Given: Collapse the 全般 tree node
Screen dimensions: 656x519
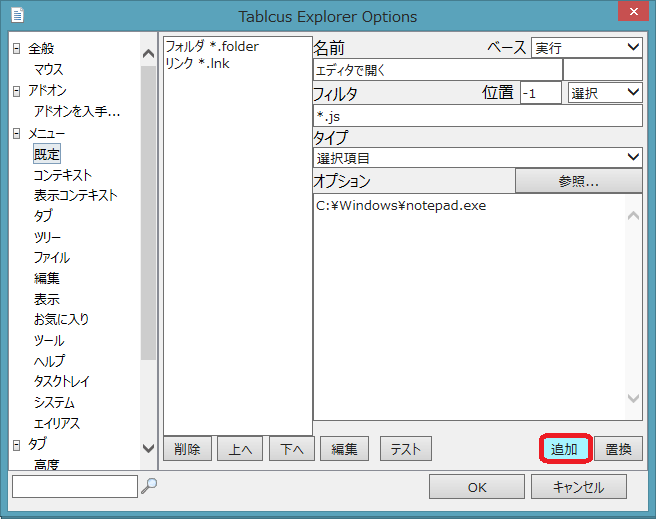Looking at the screenshot, I should coord(17,49).
